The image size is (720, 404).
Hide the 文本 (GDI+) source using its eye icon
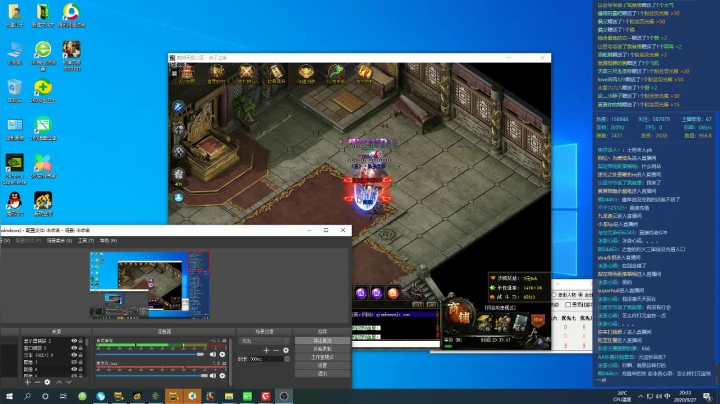74,355
